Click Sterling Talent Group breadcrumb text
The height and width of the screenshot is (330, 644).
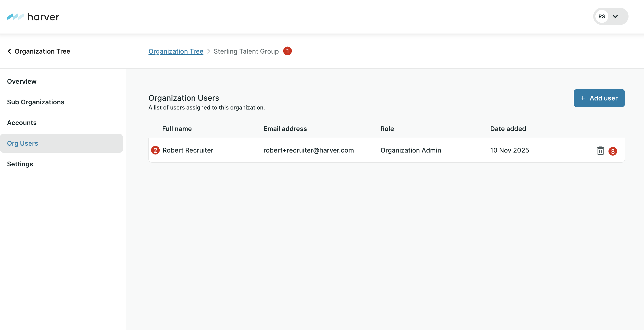(x=246, y=51)
